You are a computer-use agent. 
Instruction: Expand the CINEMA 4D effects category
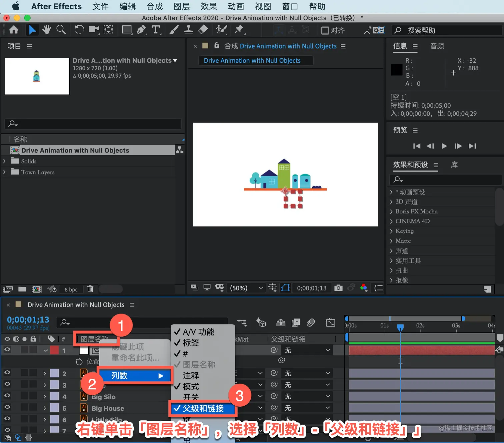(x=391, y=221)
